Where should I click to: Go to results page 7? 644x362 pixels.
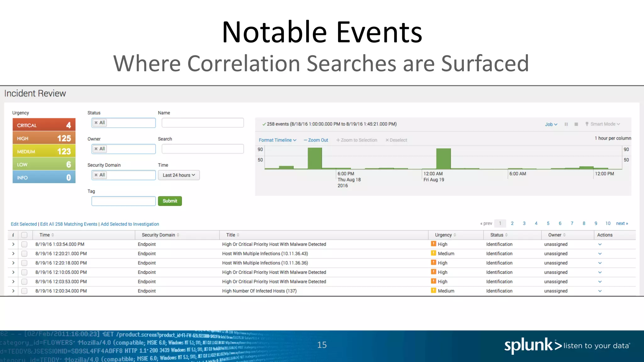(x=572, y=223)
